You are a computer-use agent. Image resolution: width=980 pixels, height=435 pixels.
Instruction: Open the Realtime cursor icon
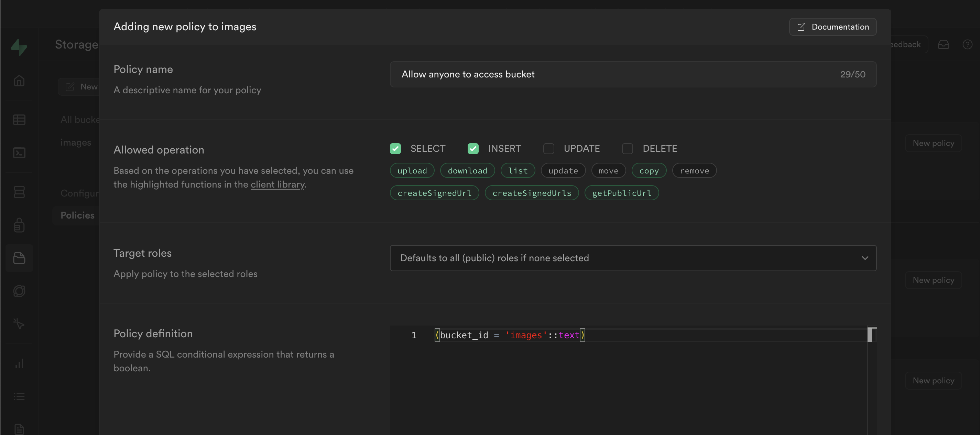(19, 324)
